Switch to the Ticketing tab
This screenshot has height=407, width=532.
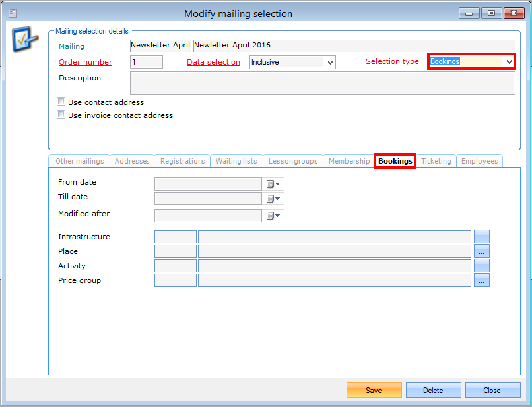tap(436, 161)
